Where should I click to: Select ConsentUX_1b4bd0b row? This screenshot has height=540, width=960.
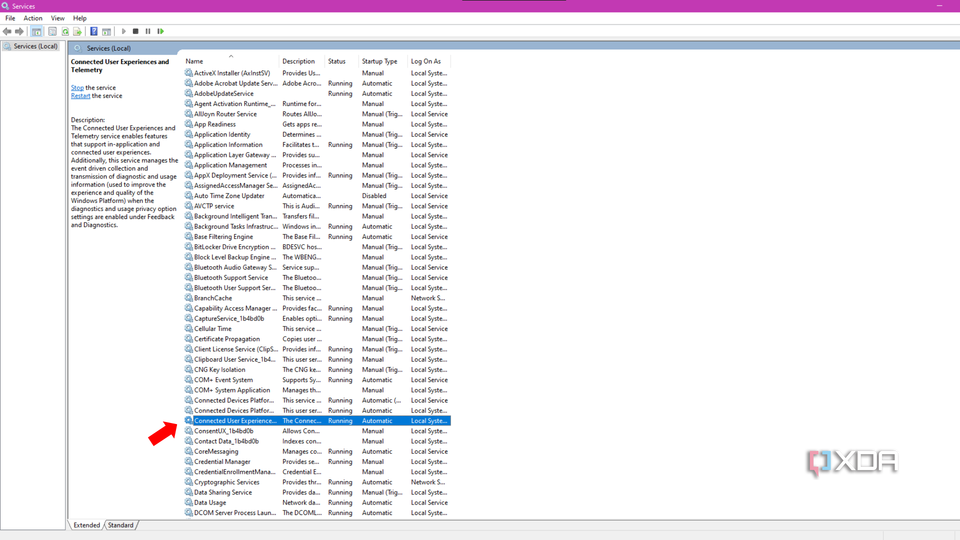pos(317,431)
